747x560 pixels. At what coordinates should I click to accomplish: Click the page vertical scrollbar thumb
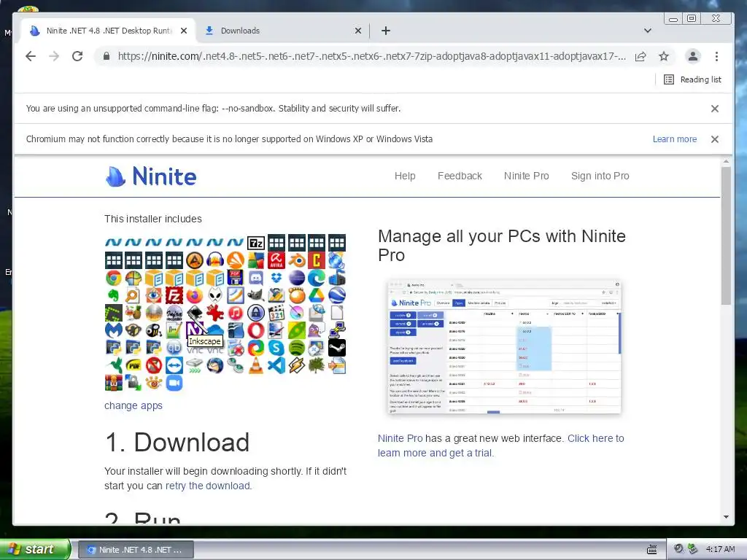726,236
